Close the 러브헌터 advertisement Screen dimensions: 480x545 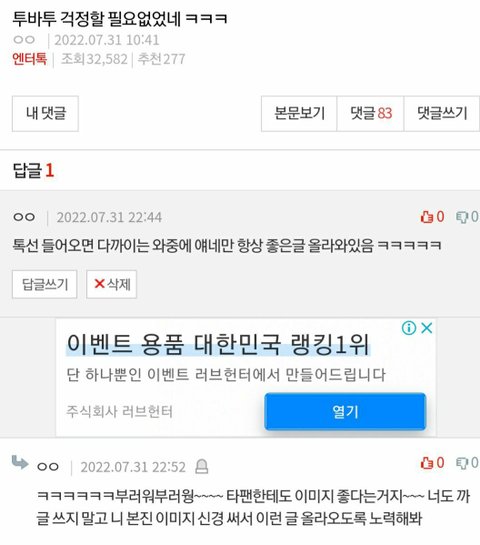tap(426, 328)
